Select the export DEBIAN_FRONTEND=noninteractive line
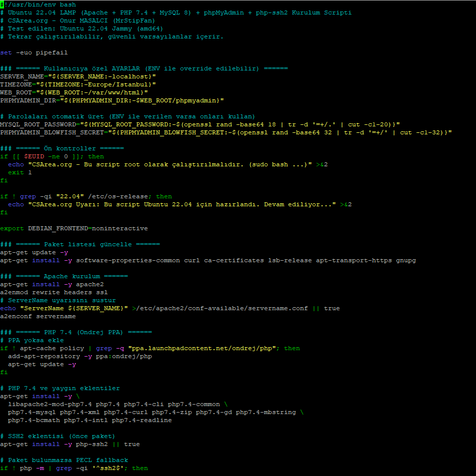The width and height of the screenshot is (476, 476). (74, 228)
